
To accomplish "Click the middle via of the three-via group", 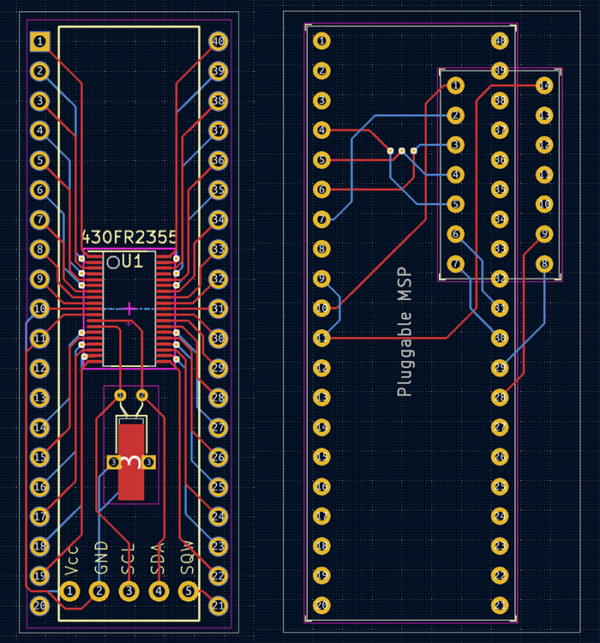I will pyautogui.click(x=401, y=152).
